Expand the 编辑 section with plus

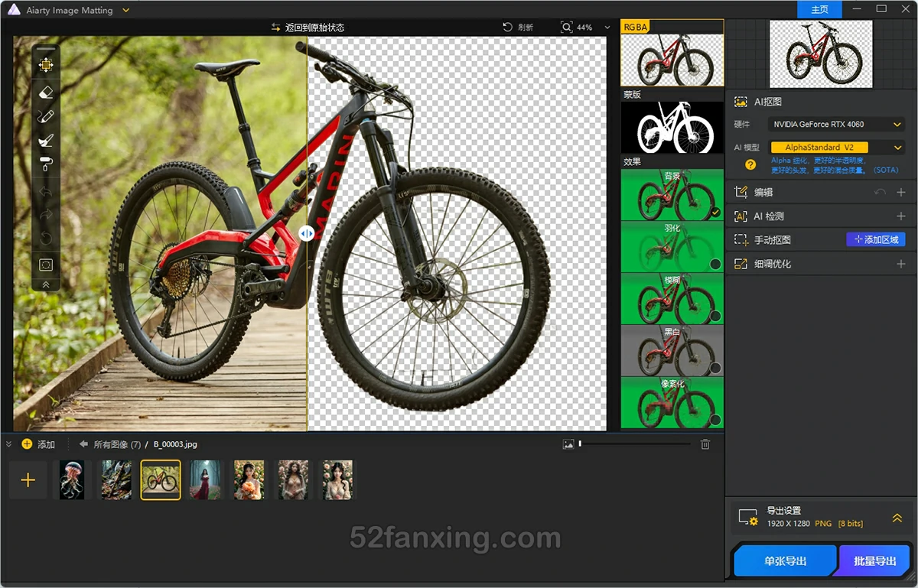tap(900, 193)
